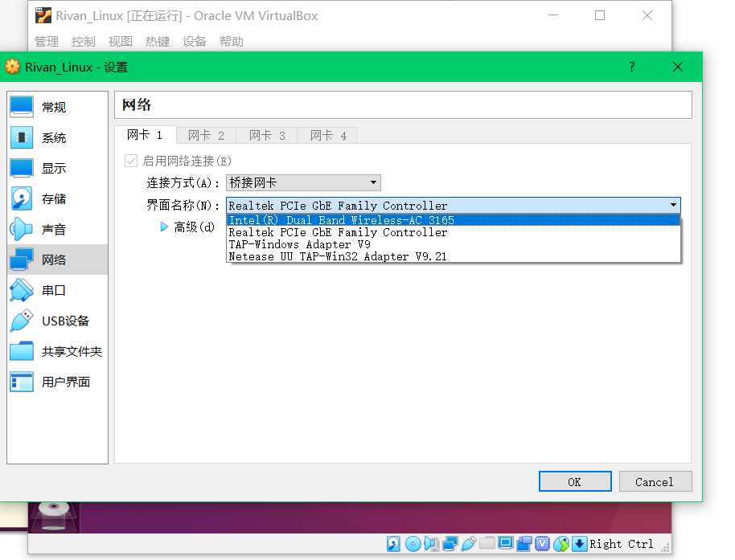Confirm settings with the OK button

click(575, 481)
